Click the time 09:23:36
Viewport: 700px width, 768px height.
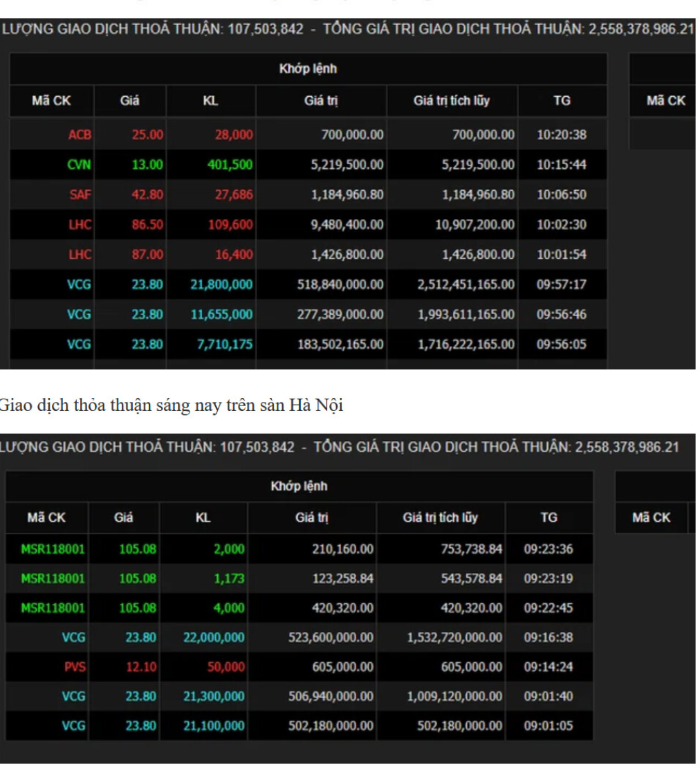point(549,549)
